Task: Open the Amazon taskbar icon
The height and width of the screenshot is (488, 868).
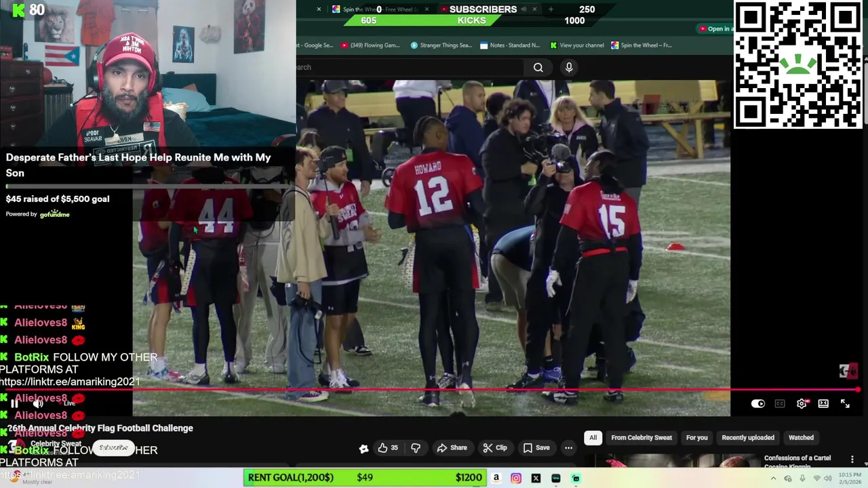Action: click(496, 478)
